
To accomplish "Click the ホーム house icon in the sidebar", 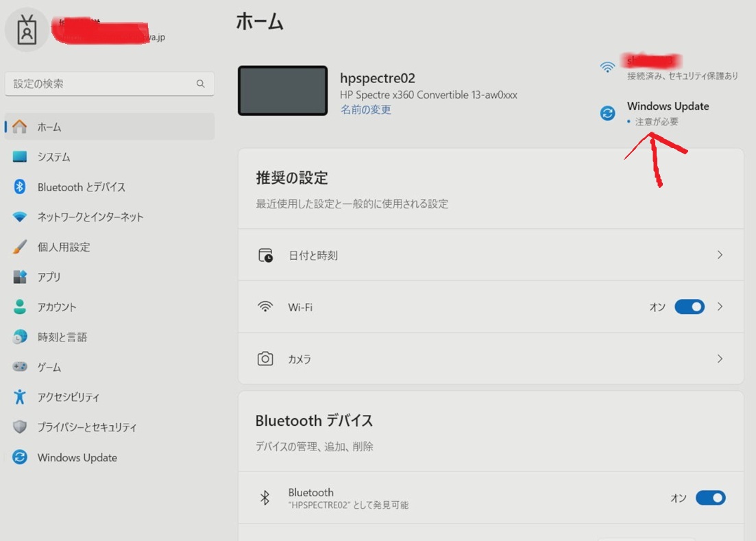I will 20,127.
